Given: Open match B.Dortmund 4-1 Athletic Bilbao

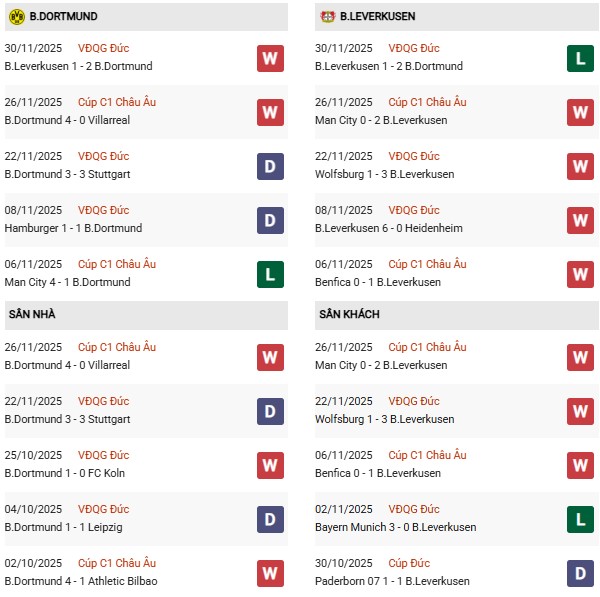Looking at the screenshot, I should 81,581.
